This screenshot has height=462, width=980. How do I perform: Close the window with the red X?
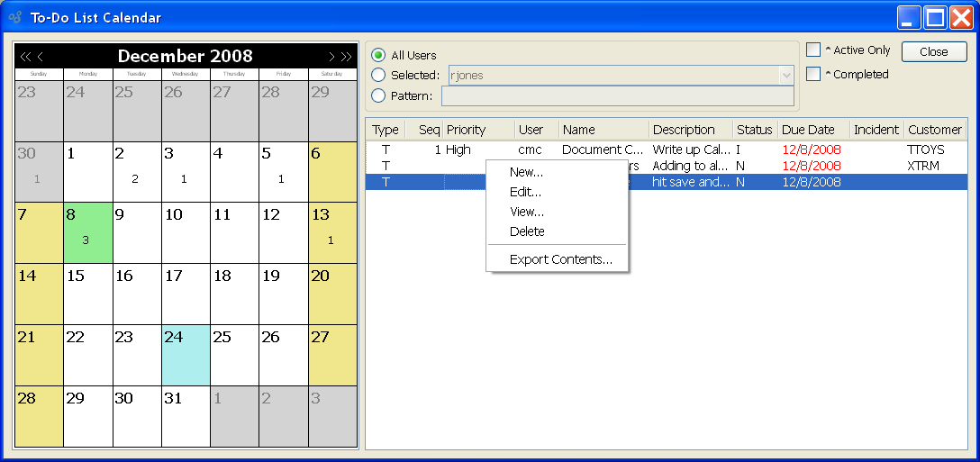click(x=961, y=17)
